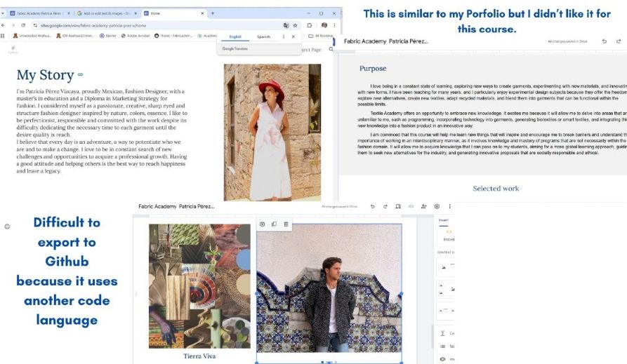The image size is (627, 364).
Task: Open Chrome's three-dot menu
Action: 334,25
